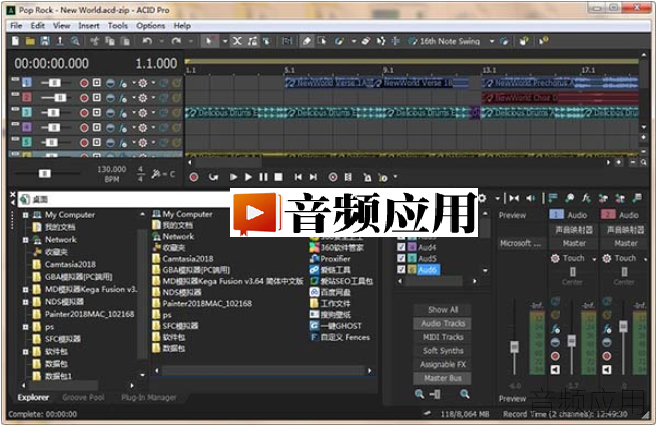Click the Show All mixer button
The width and height of the screenshot is (657, 426).
click(x=443, y=310)
